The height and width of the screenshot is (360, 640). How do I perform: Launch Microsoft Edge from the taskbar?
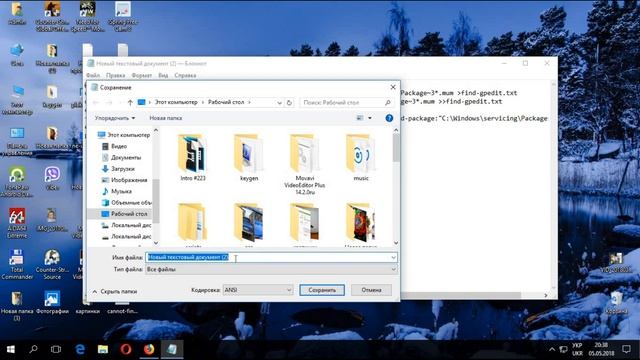coord(80,349)
